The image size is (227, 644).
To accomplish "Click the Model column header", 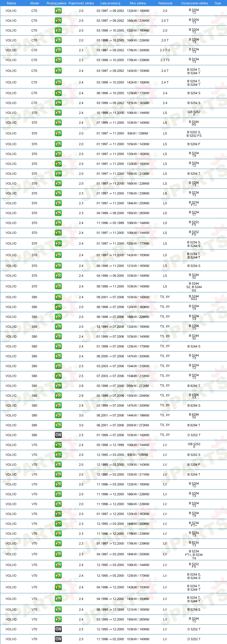I will tap(35, 3).
